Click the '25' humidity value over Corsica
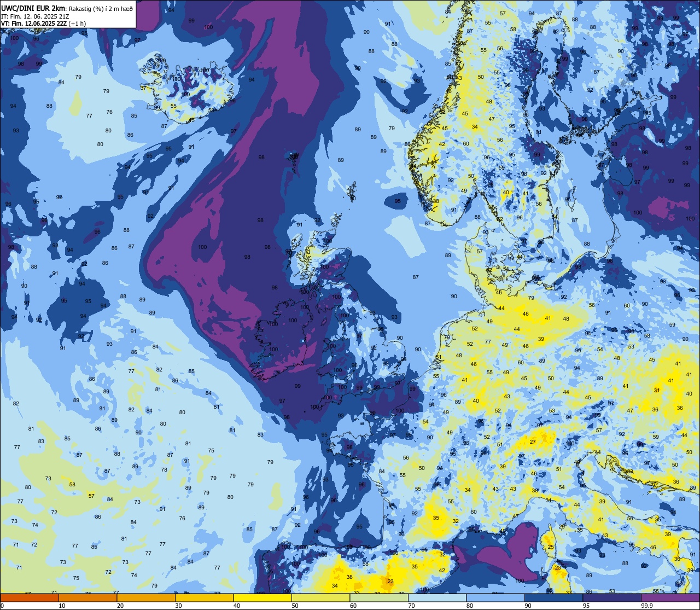Image resolution: width=700 pixels, height=610 pixels. 551,547
